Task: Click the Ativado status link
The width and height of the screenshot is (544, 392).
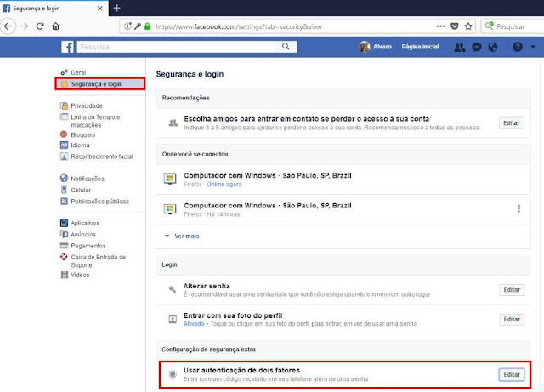Action: [x=194, y=324]
